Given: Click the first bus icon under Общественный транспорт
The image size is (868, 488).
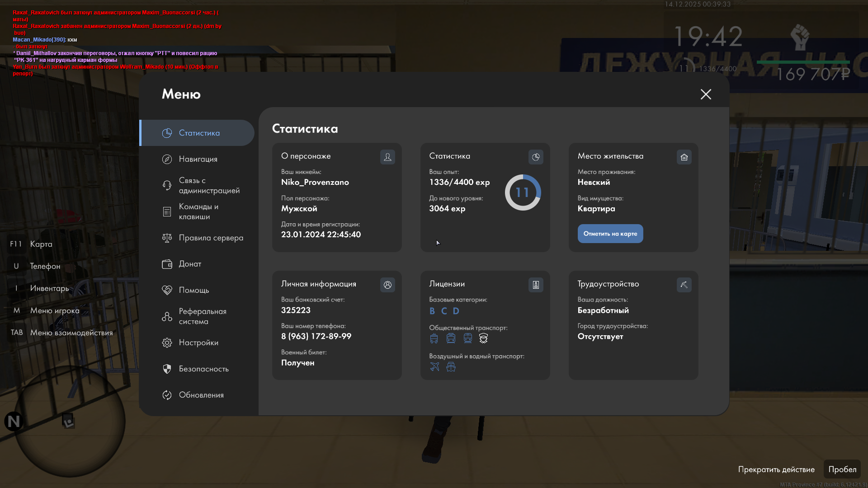Looking at the screenshot, I should click(x=434, y=338).
